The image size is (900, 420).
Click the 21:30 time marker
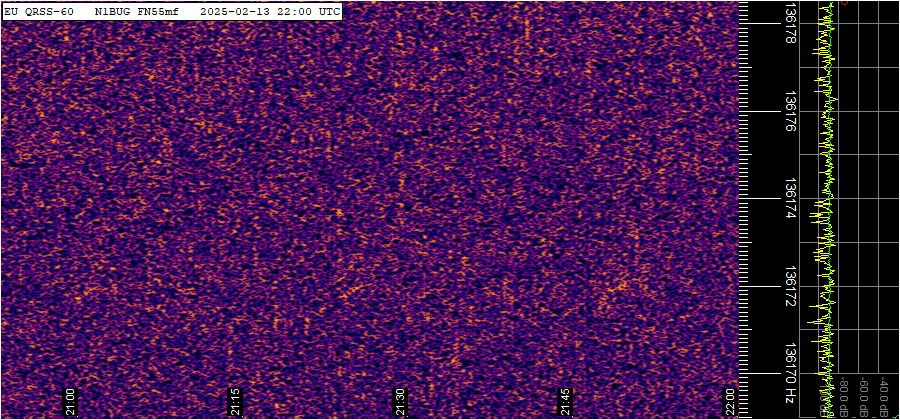pos(400,402)
